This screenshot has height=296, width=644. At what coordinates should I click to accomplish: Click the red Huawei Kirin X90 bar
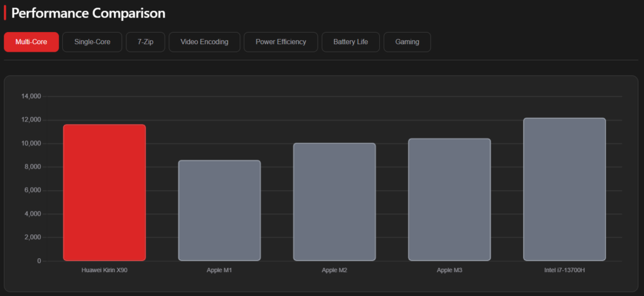click(104, 193)
